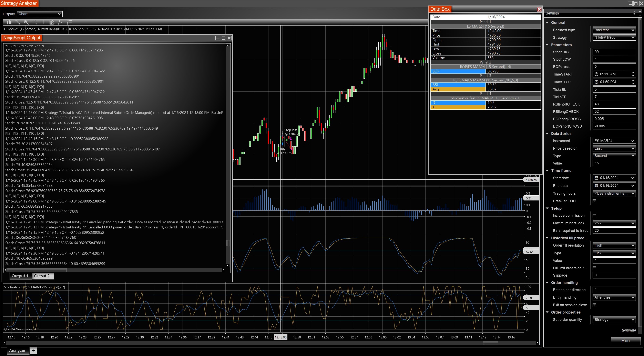Uncheck the Break at EOD checkbox
This screenshot has width=644, height=356.
[594, 201]
